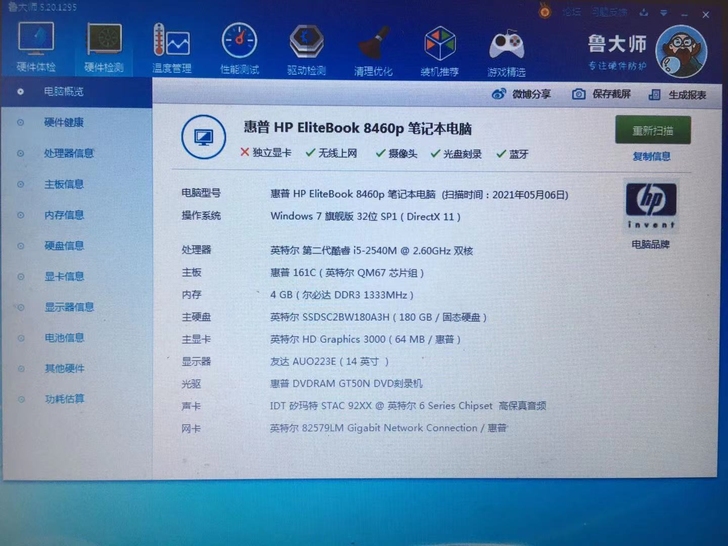The image size is (728, 546).
Task: Click headline 惠普 HP EliteBook 8460p 笔记本电脑
Action: 358,128
